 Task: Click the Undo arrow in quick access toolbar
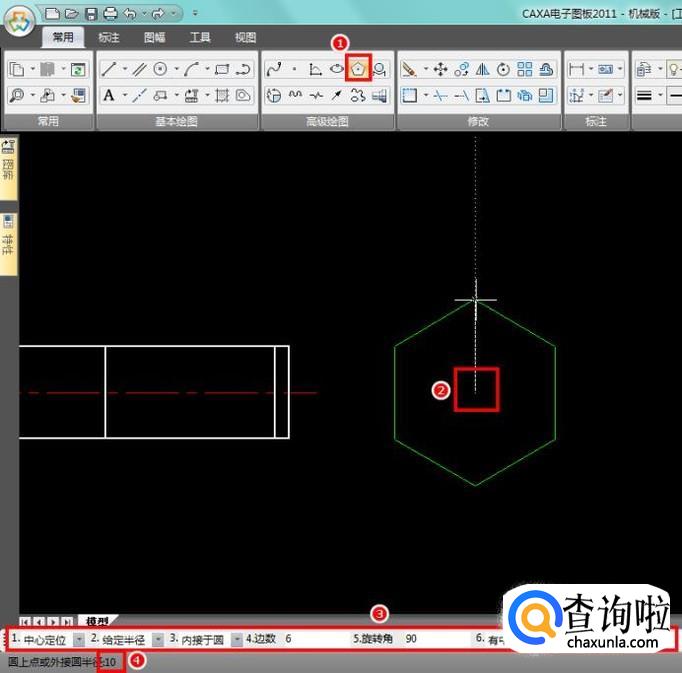pos(129,14)
